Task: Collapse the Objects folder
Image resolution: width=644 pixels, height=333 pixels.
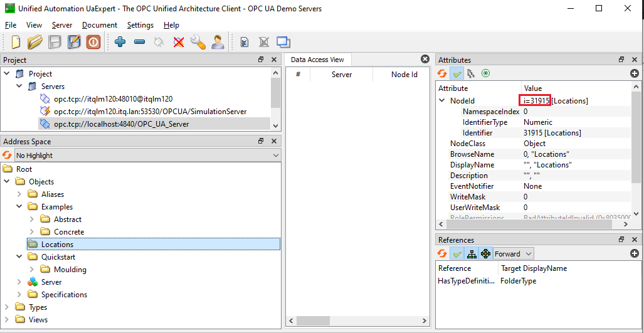Action: tap(6, 181)
